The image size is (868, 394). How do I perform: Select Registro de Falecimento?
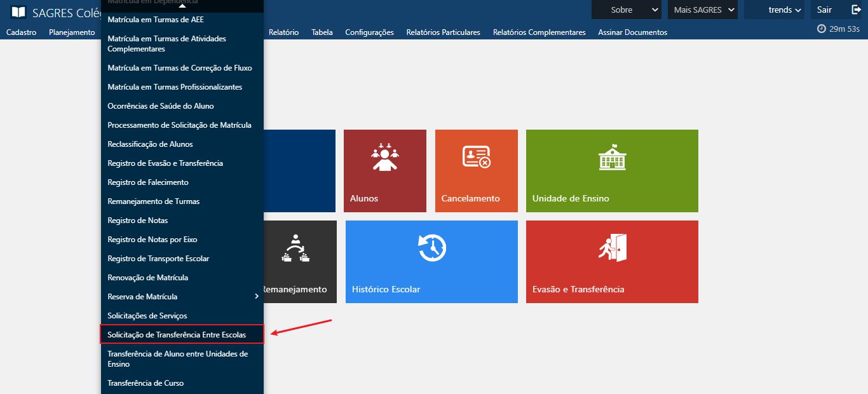[182, 182]
